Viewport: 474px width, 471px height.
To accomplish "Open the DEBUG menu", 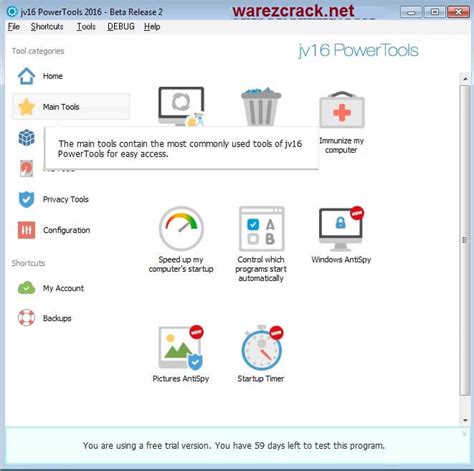I will [x=121, y=27].
